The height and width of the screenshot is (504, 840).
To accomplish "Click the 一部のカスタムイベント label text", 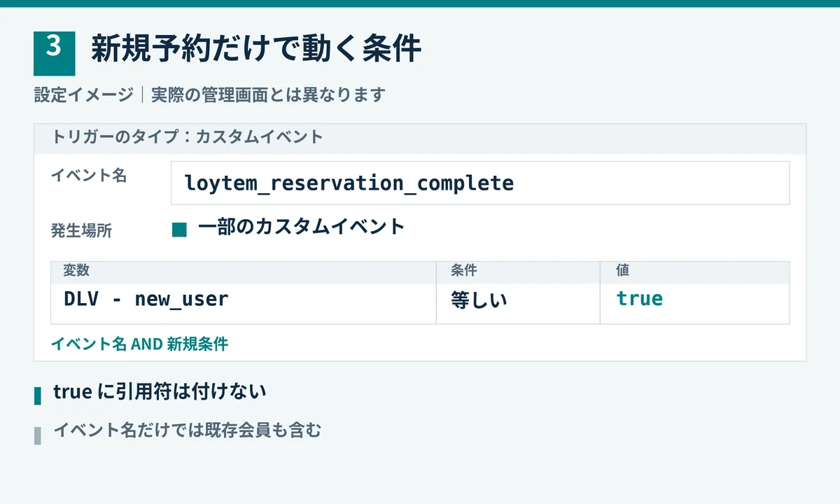I will [302, 227].
